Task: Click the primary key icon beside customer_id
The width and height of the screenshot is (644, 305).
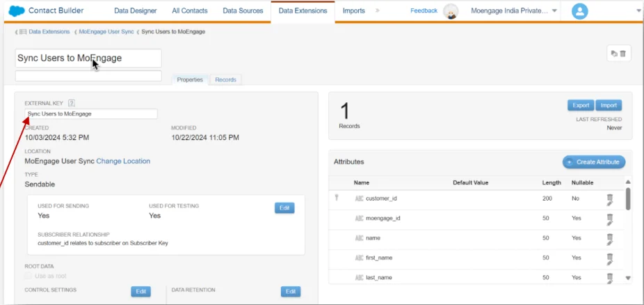Action: [x=337, y=198]
